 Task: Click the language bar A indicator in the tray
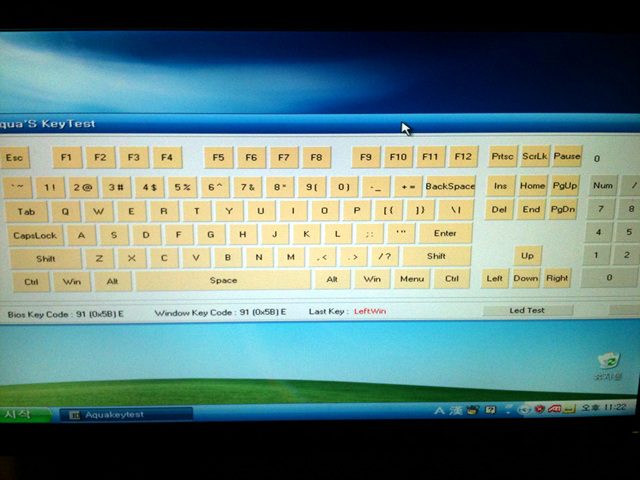(439, 410)
